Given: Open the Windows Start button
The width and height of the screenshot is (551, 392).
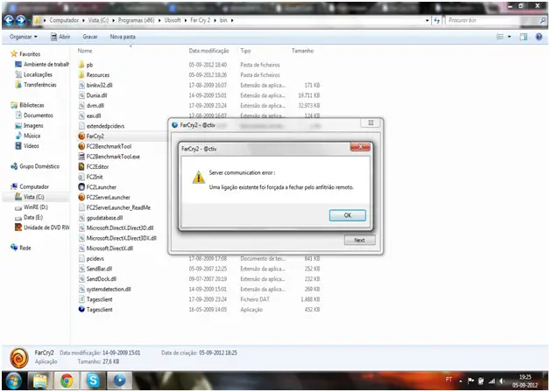Looking at the screenshot, I should (14, 381).
